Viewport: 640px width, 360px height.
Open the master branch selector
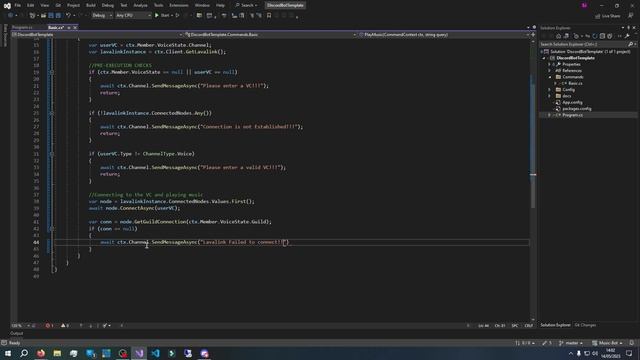571,343
